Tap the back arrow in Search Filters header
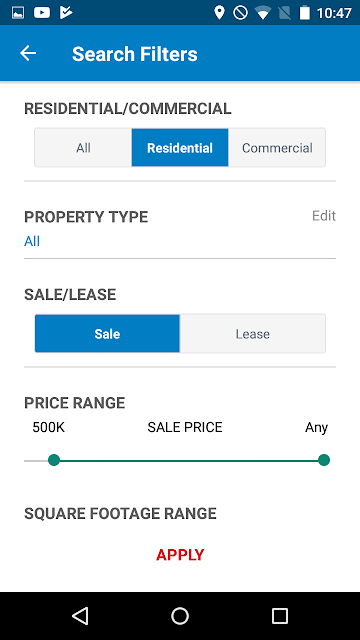This screenshot has width=360, height=640. 28,53
